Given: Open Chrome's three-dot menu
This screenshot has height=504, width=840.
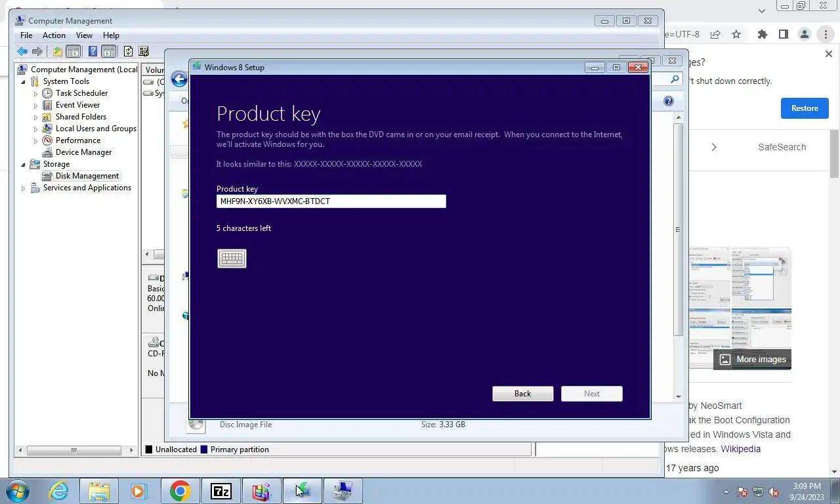Looking at the screenshot, I should (x=826, y=34).
